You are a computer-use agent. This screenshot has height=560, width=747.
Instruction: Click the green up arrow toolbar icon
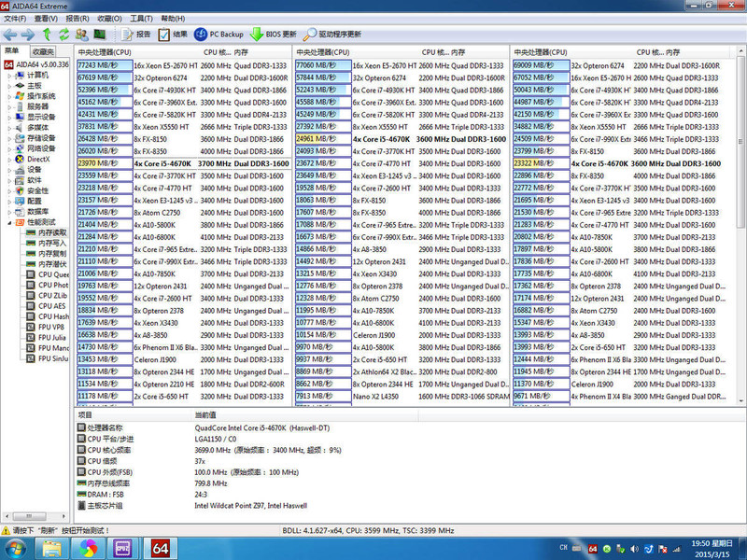tap(47, 34)
